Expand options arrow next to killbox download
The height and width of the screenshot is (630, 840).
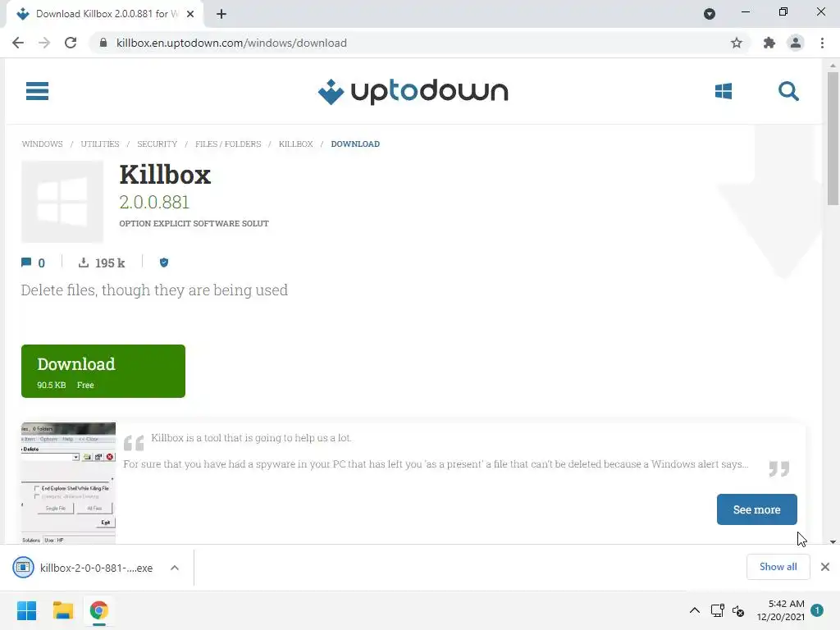(x=175, y=568)
